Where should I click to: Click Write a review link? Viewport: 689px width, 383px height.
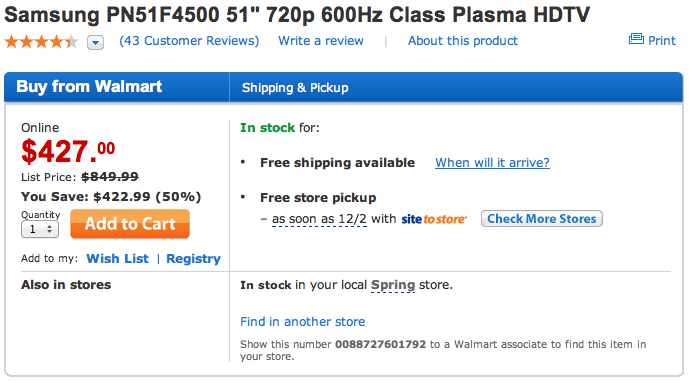(x=321, y=41)
